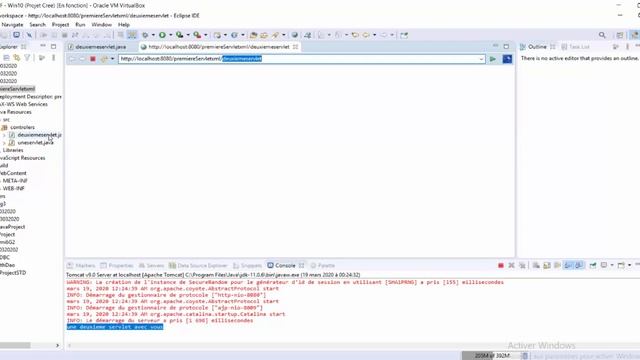Open the External Tools dropdown arrow
This screenshot has height=360, width=640.
pos(205,35)
